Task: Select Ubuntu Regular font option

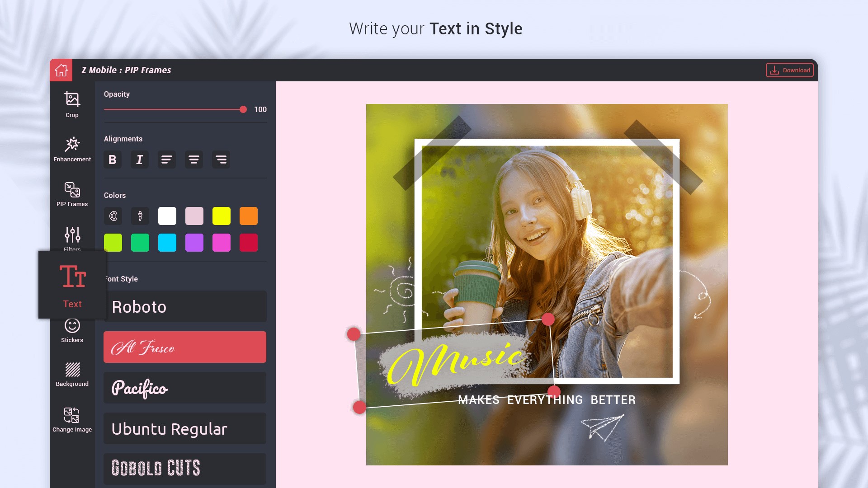Action: pos(185,428)
